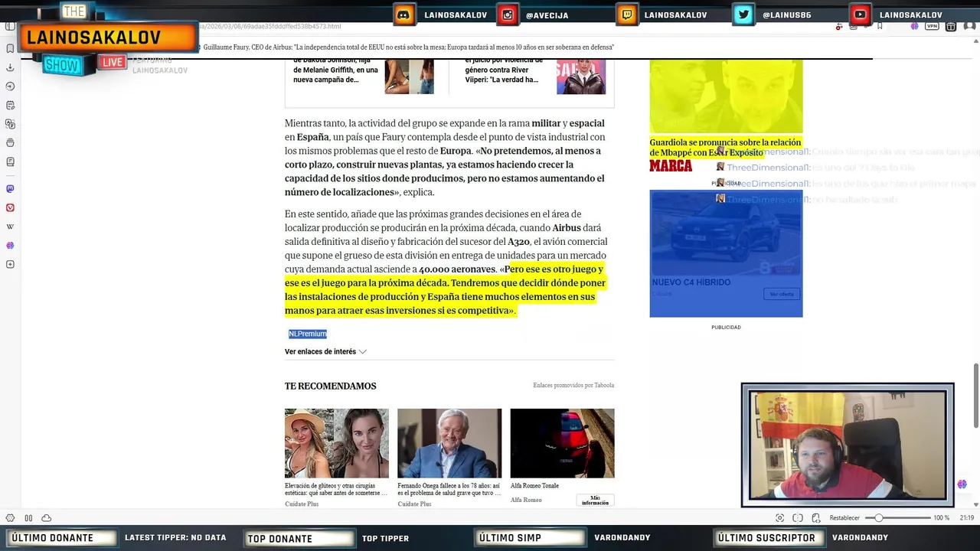Click the purple brain extension icon

914,26
